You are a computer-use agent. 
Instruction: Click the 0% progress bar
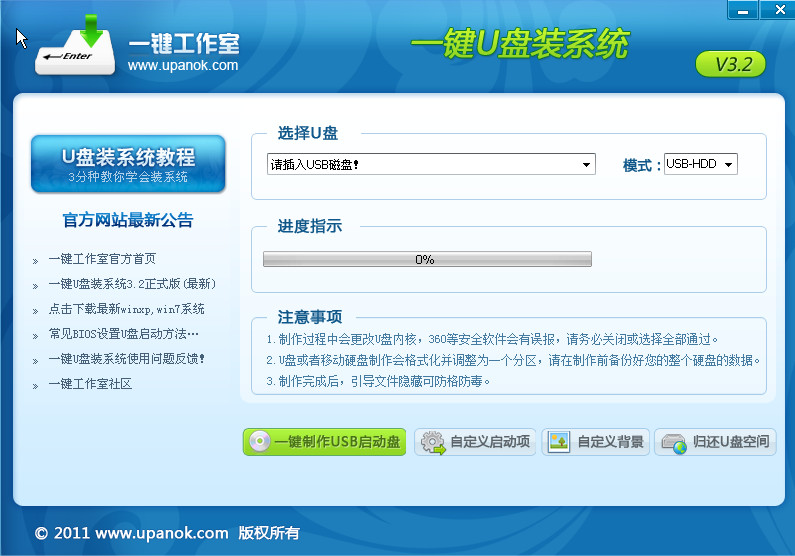(427, 259)
